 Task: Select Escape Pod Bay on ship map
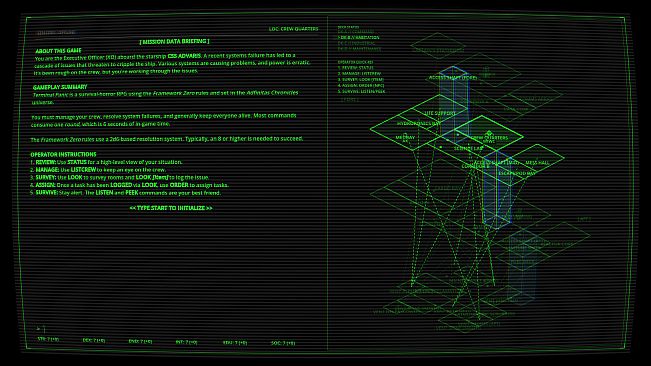[x=516, y=173]
